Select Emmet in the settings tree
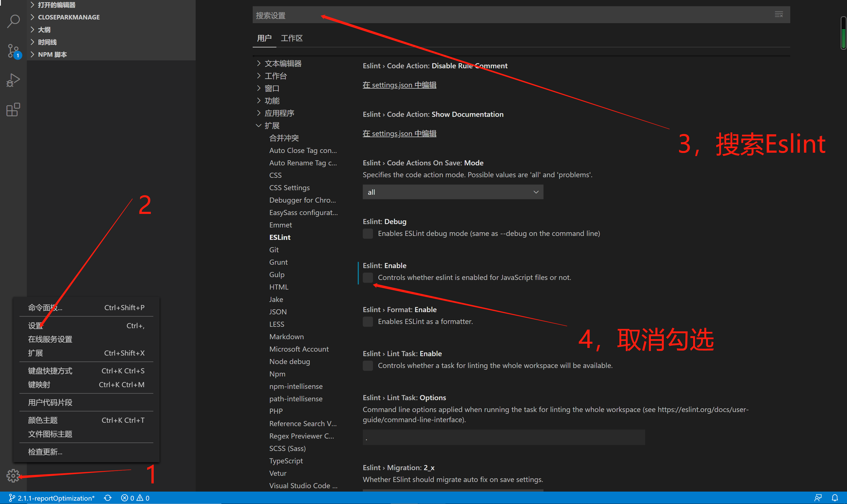Image resolution: width=847 pixels, height=504 pixels. (281, 225)
